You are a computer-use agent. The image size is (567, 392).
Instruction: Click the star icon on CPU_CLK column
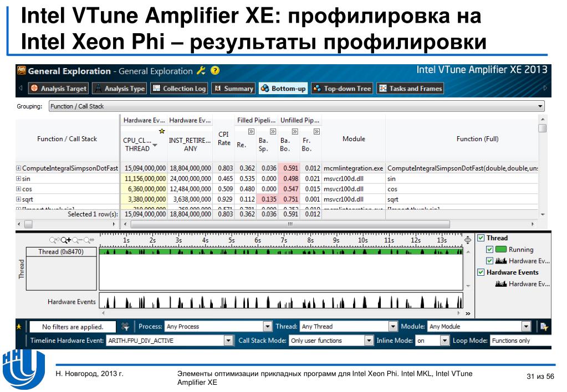162,131
